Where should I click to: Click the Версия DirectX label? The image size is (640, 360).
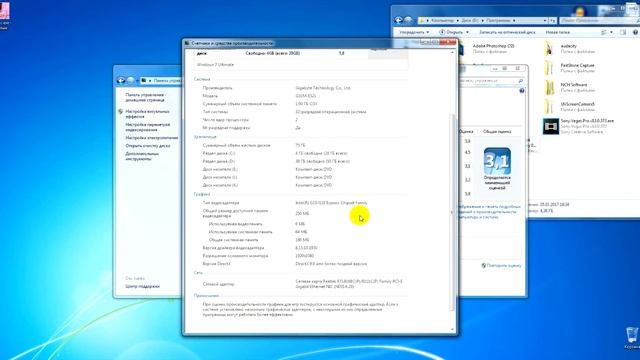(216, 264)
